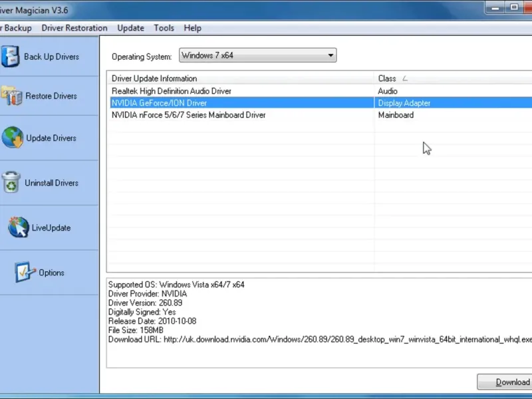Open the Options sidebar icon

[x=25, y=273]
